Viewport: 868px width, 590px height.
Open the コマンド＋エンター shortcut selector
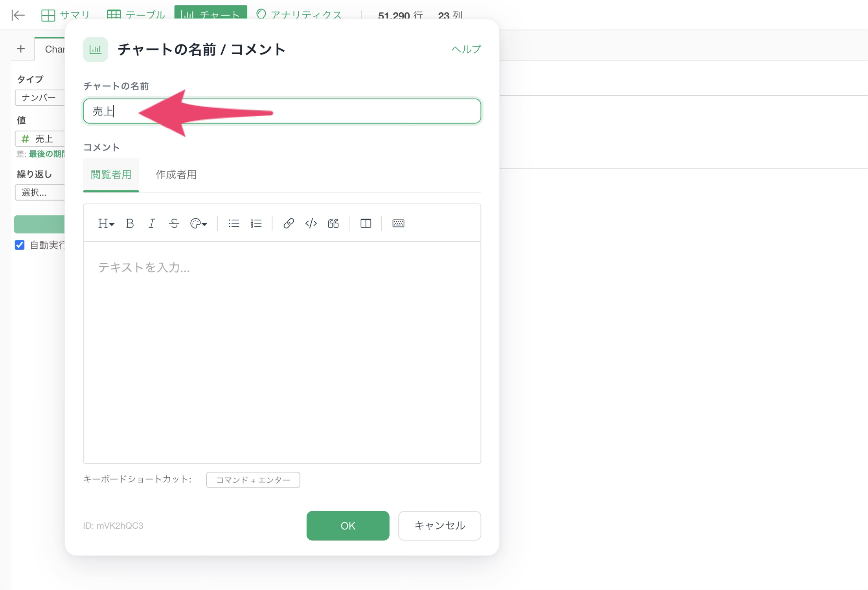[x=253, y=480]
